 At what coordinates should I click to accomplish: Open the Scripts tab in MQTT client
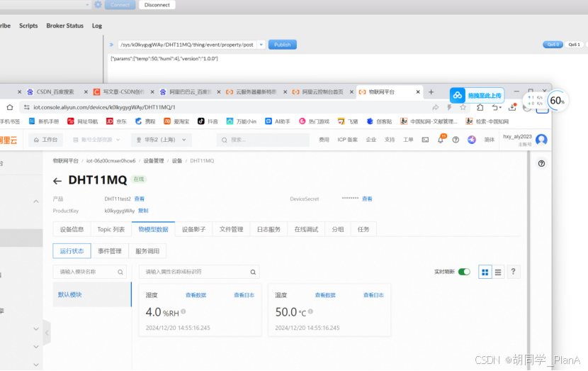click(x=28, y=26)
